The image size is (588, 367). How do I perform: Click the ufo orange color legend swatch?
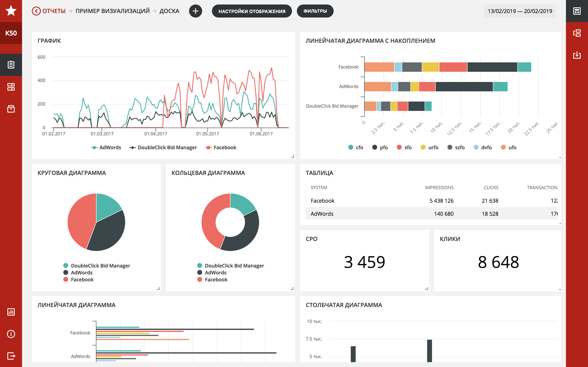point(503,147)
